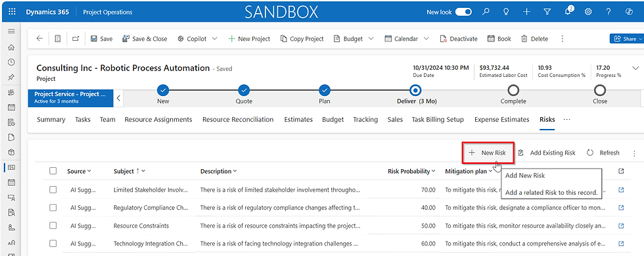Viewport: 644px width, 256px height.
Task: Expand the header details chevron
Action: pos(636,68)
